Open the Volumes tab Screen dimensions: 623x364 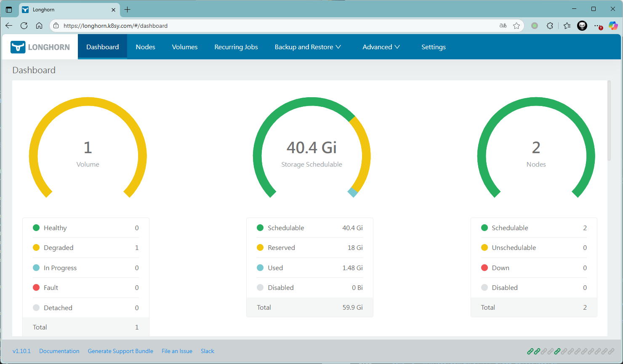click(x=185, y=47)
